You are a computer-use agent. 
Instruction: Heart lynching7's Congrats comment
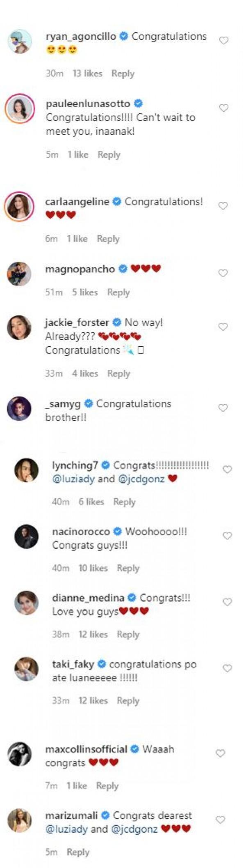tap(227, 470)
